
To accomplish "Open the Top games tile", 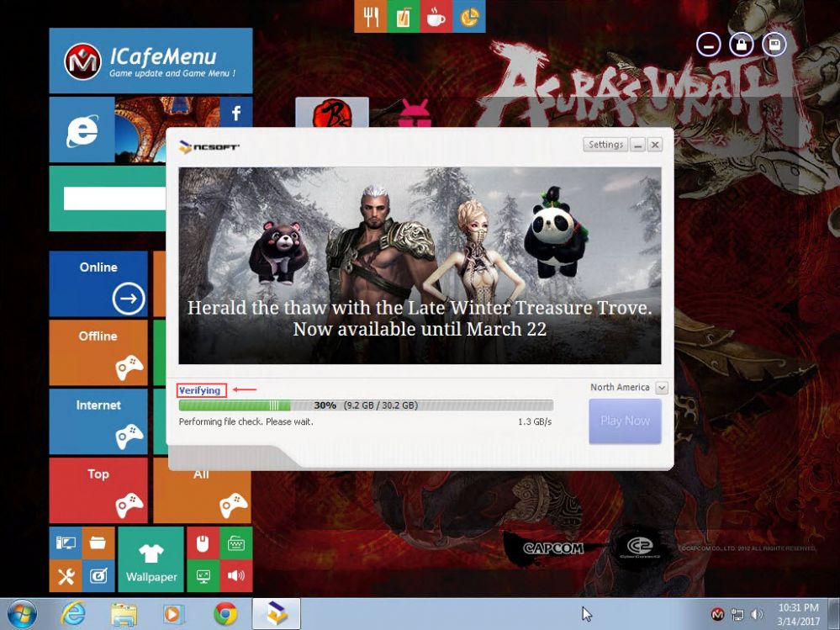I will click(x=98, y=490).
